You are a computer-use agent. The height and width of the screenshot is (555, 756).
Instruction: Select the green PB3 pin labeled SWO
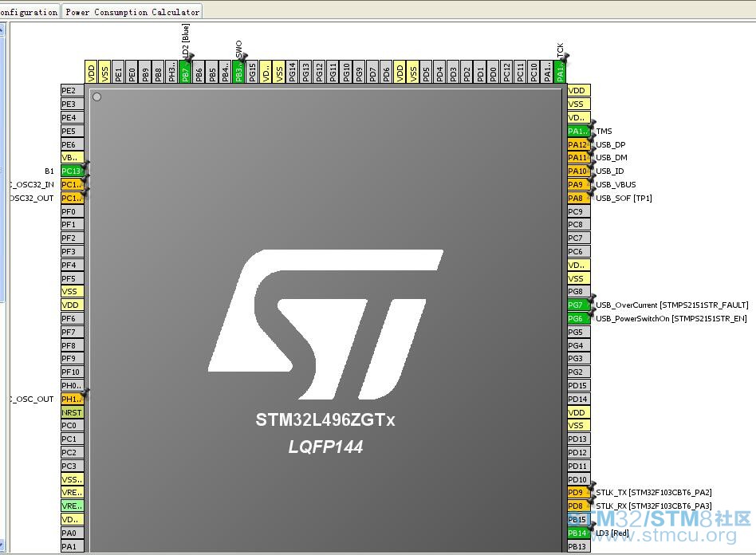coord(238,71)
